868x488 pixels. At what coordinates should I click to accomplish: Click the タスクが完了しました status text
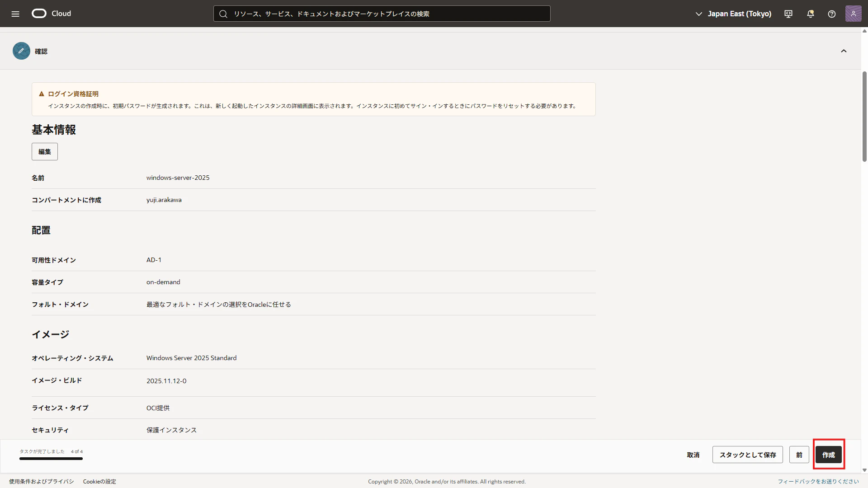(42, 451)
